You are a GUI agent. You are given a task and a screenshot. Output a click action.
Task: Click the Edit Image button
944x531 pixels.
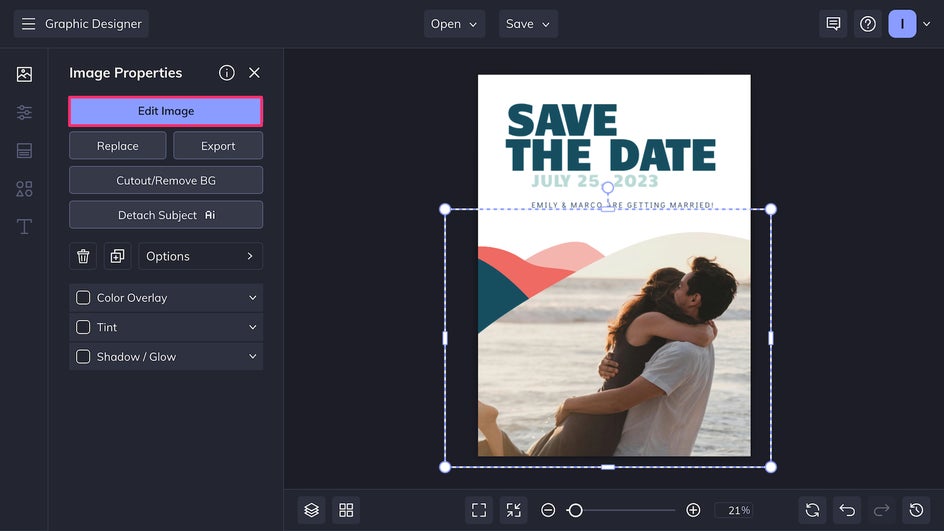click(166, 111)
